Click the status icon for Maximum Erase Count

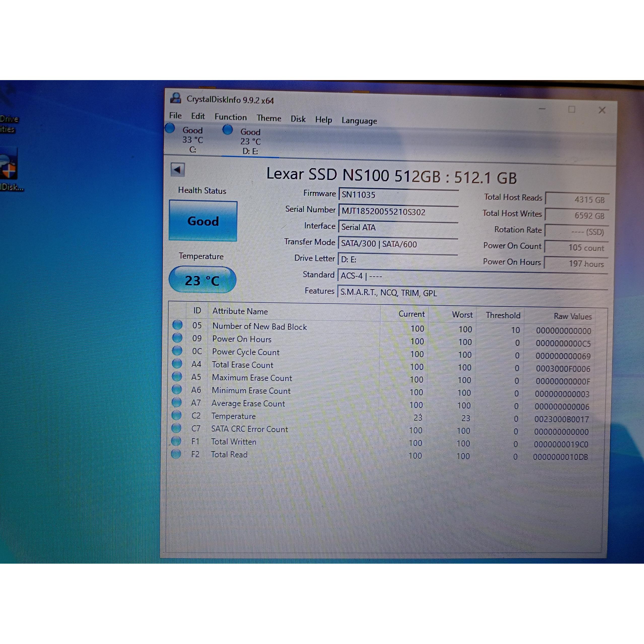coord(177,376)
